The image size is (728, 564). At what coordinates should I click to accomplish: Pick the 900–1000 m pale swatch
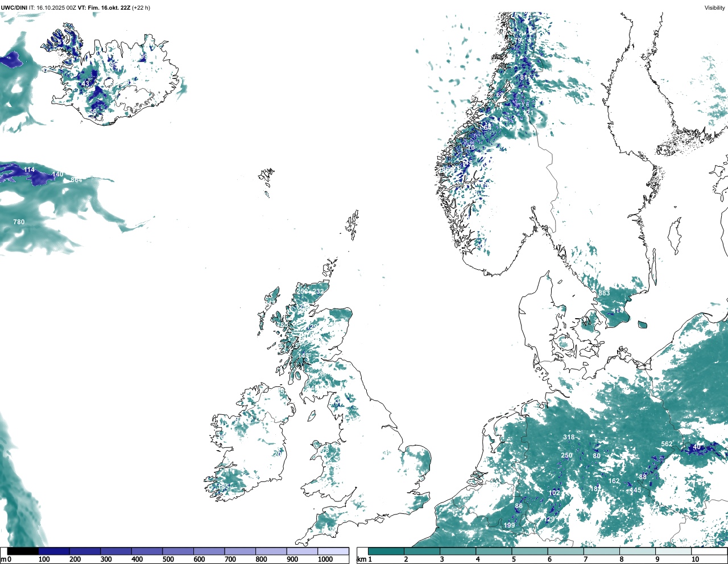[302, 551]
